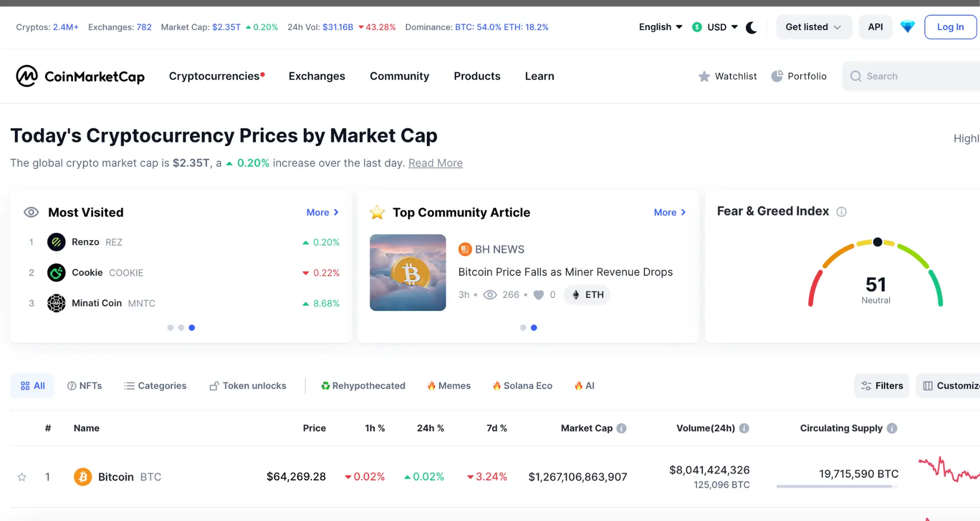Click the Top Community Article star icon
This screenshot has height=521, width=980.
[x=377, y=212]
